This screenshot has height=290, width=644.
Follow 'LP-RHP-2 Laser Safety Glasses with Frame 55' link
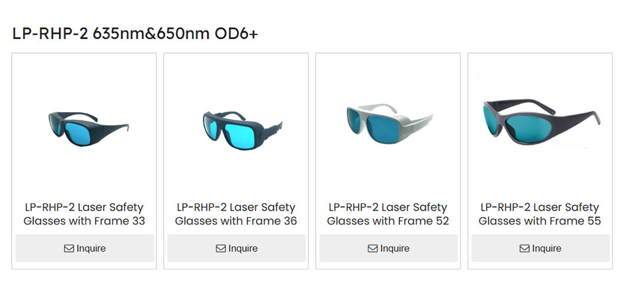(x=540, y=214)
